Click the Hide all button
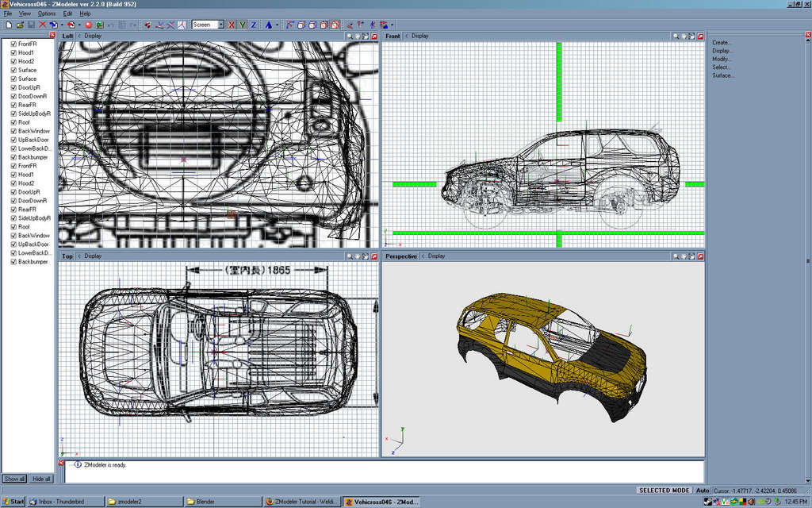The width and height of the screenshot is (812, 508). coord(41,479)
